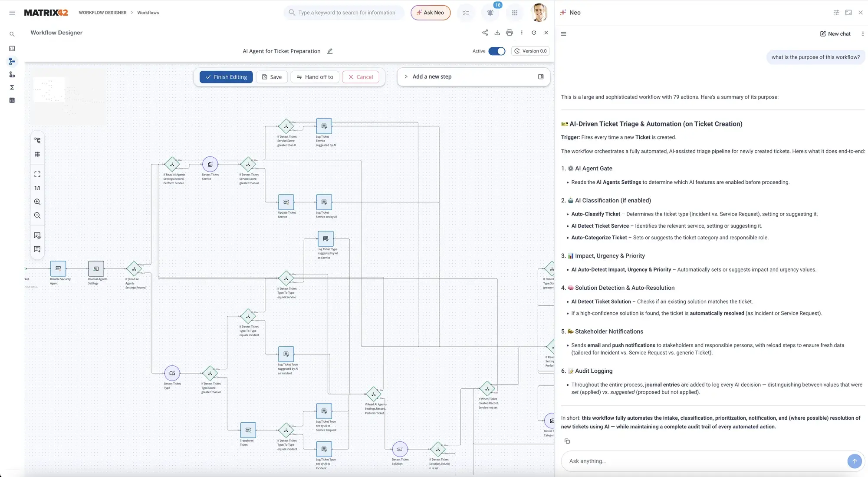The height and width of the screenshot is (477, 868).
Task: Select the Detect Ticket Service node
Action: click(x=210, y=164)
